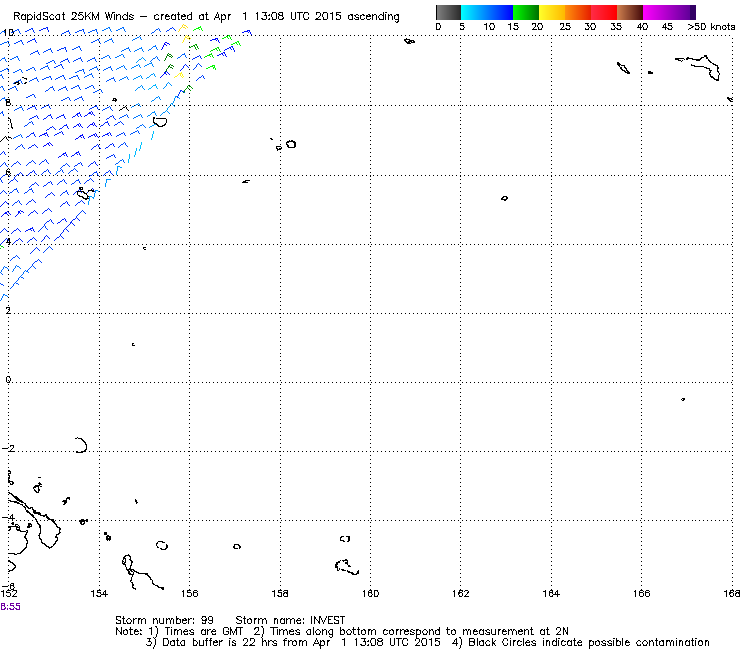
Task: Click the longitude axis label 152
Action: (9, 593)
